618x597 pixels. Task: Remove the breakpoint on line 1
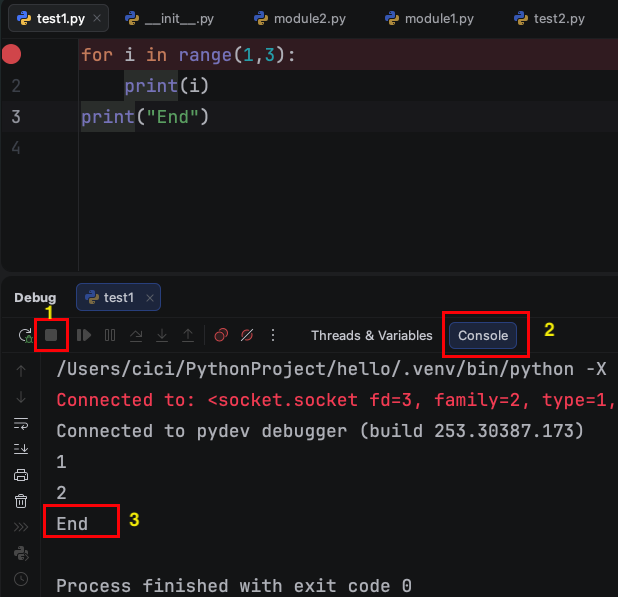tap(12, 55)
